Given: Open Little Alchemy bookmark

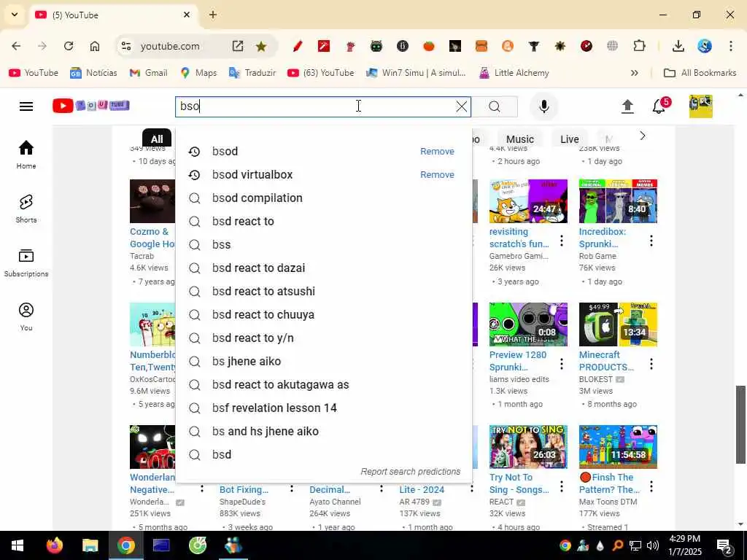Looking at the screenshot, I should [514, 73].
